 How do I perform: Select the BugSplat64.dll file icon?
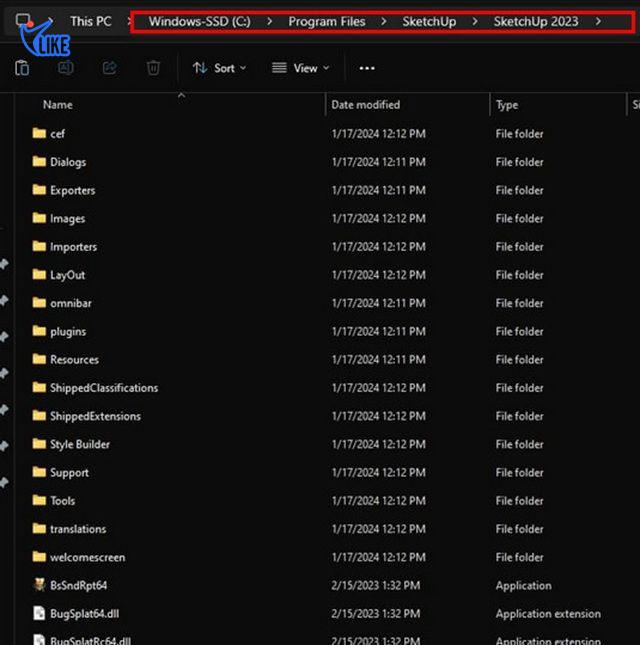[x=39, y=613]
